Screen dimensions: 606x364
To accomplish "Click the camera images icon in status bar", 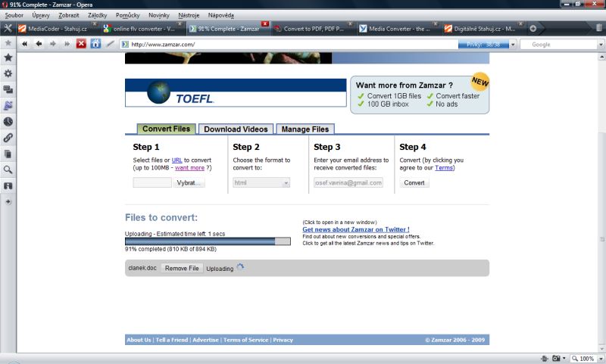I will [x=556, y=359].
